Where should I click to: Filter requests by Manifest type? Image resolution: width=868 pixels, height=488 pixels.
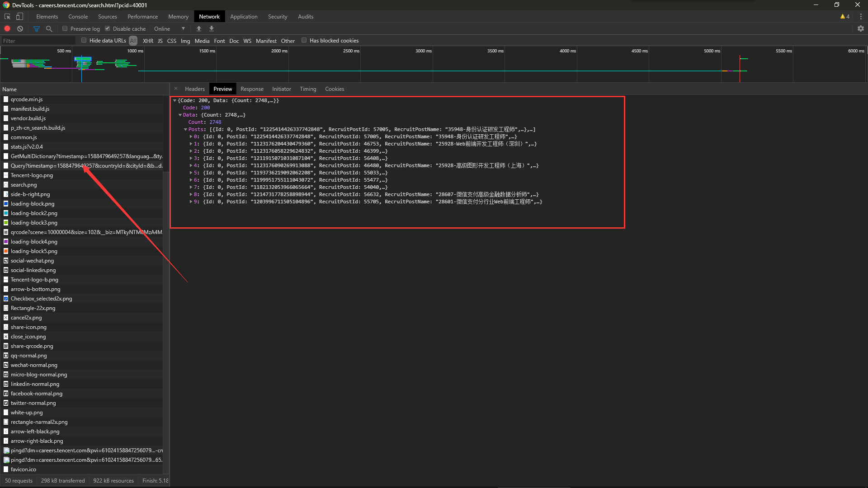tap(266, 41)
